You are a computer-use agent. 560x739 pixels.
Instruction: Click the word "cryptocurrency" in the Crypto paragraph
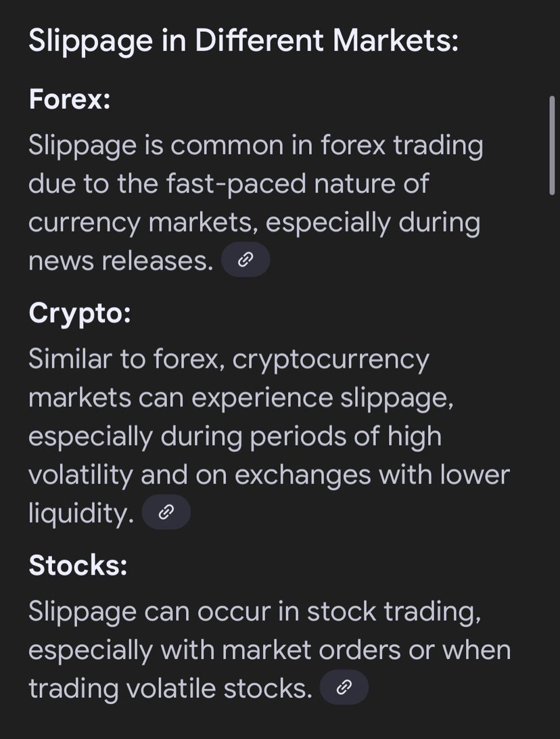[331, 359]
